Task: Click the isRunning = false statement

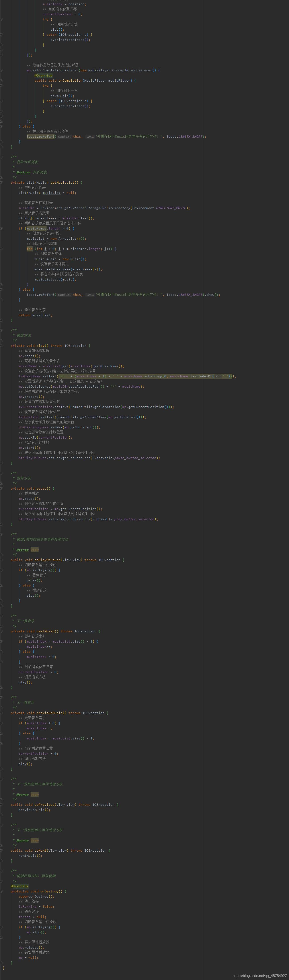Action: (x=37, y=907)
